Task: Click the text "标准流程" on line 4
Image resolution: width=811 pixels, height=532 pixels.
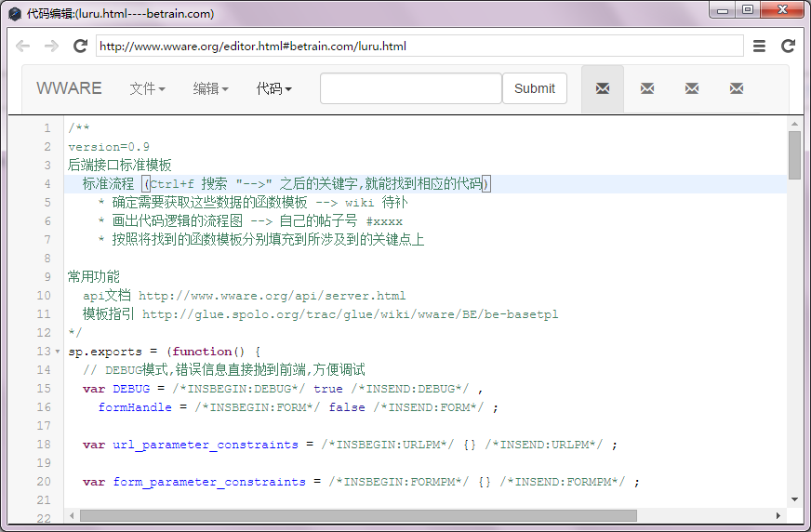Action: point(108,184)
